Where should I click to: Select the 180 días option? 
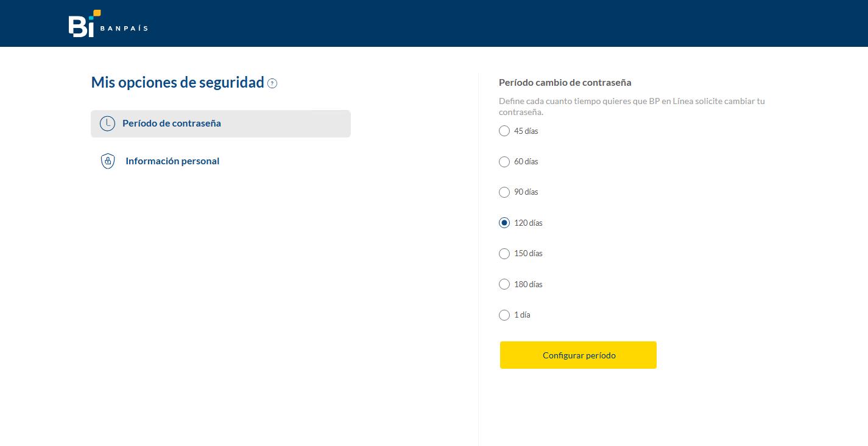click(504, 284)
